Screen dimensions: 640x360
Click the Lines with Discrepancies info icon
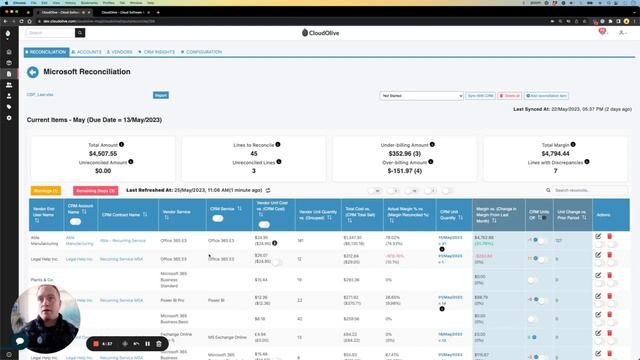(x=587, y=162)
